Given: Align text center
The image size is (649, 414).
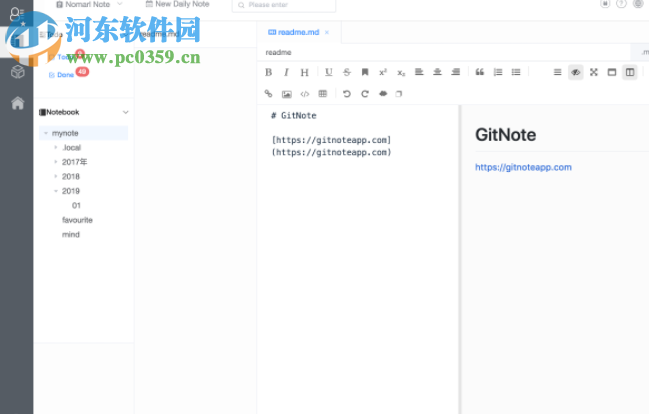Looking at the screenshot, I should (437, 72).
